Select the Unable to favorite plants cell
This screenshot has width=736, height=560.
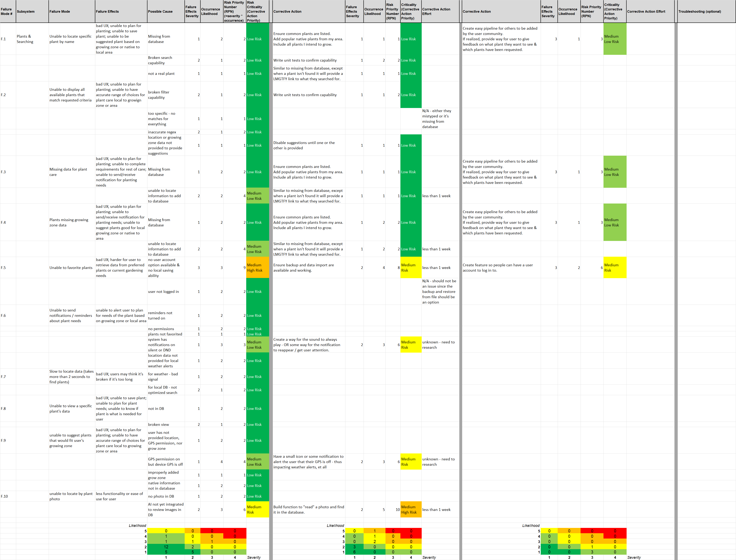click(x=71, y=268)
